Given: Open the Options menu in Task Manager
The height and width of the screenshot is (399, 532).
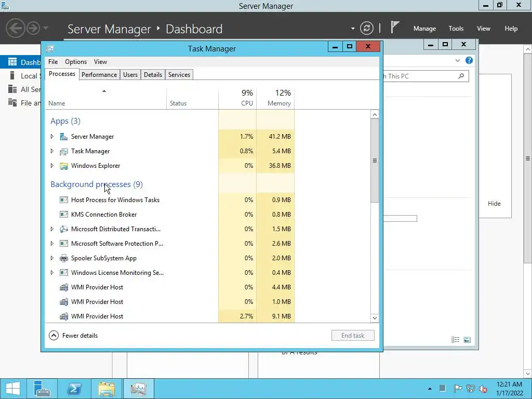Looking at the screenshot, I should (76, 62).
